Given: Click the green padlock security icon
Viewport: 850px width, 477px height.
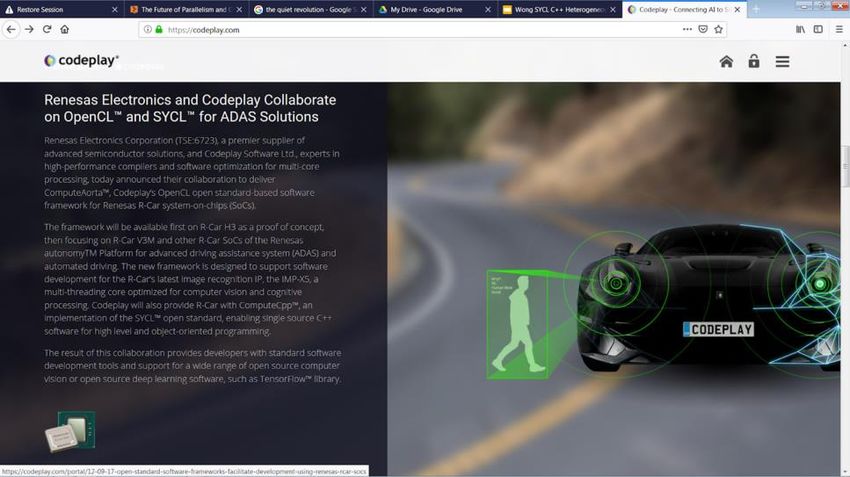Looking at the screenshot, I should pyautogui.click(x=159, y=29).
